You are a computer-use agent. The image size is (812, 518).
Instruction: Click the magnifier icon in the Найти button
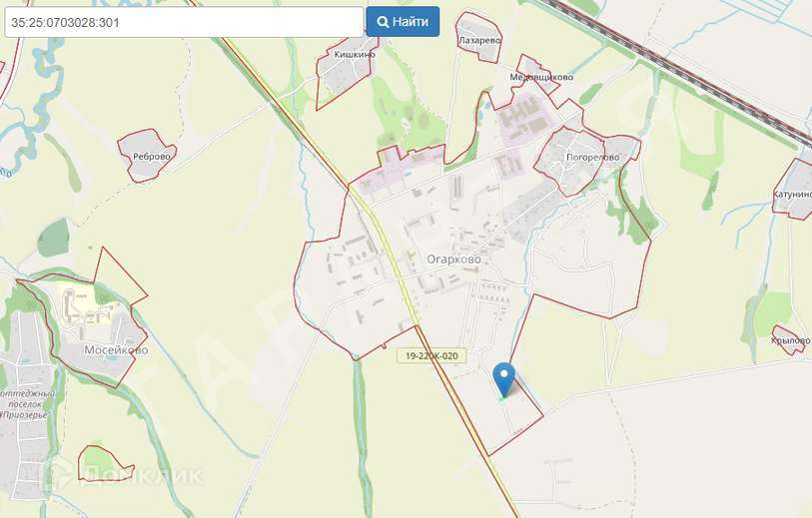coord(383,22)
